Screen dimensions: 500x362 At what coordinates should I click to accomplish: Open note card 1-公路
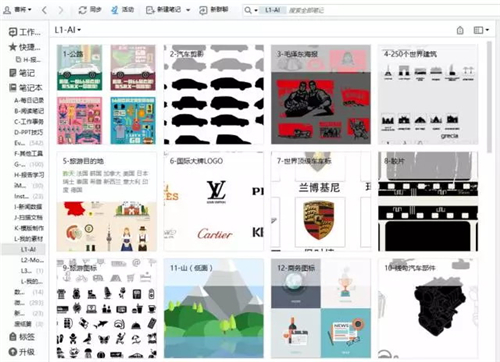click(106, 95)
